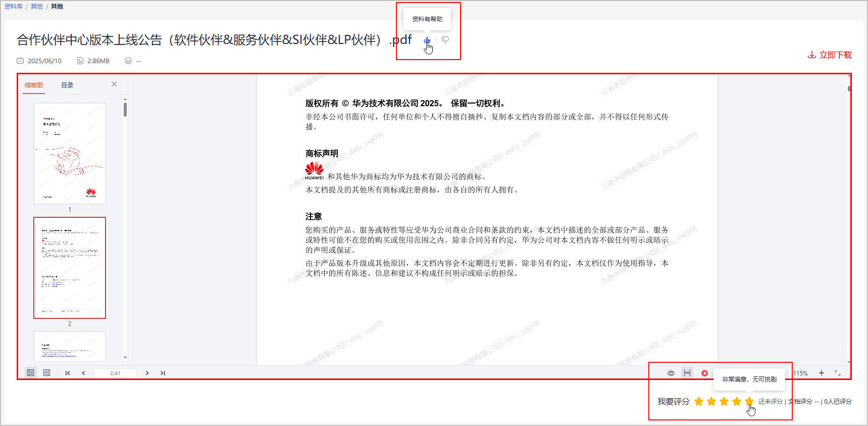Screen dimensions: 868x426
Task: Click fit-width icon in viewer toolbar
Action: [x=687, y=373]
